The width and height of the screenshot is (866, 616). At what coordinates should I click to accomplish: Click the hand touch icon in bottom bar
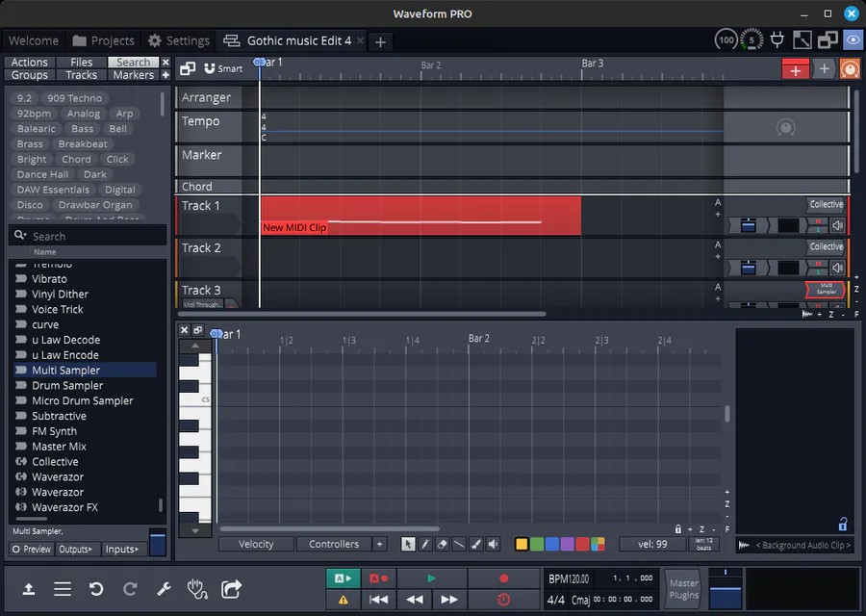pos(197,589)
